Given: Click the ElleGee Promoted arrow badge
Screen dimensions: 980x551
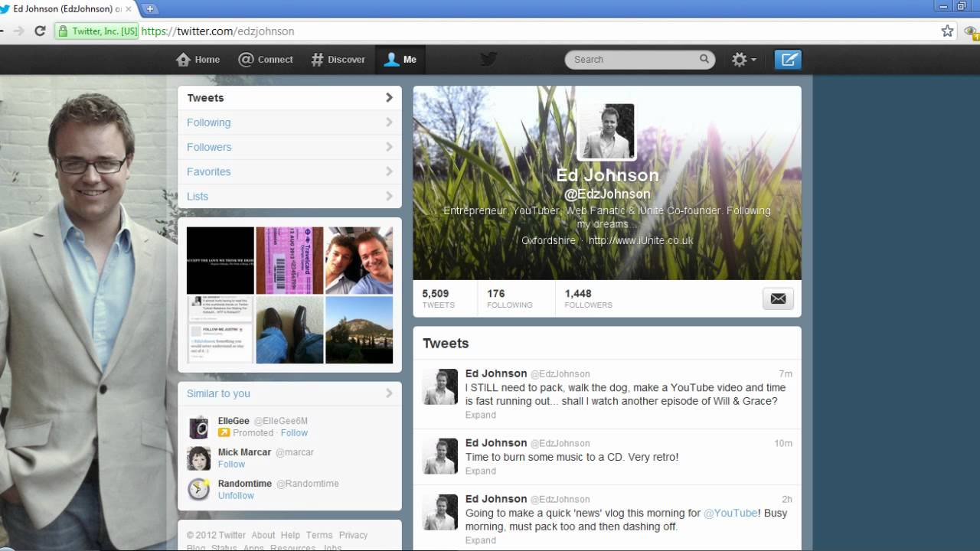Looking at the screenshot, I should point(224,433).
